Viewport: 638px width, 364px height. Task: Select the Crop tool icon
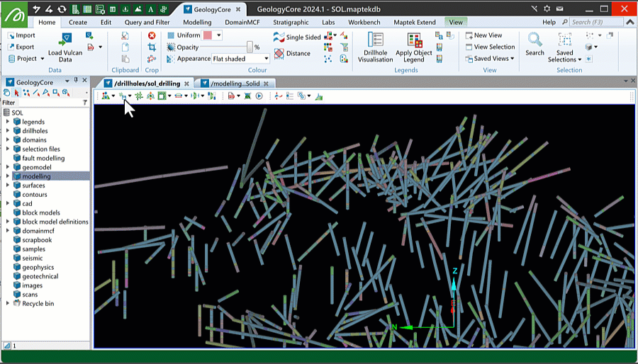tap(152, 47)
